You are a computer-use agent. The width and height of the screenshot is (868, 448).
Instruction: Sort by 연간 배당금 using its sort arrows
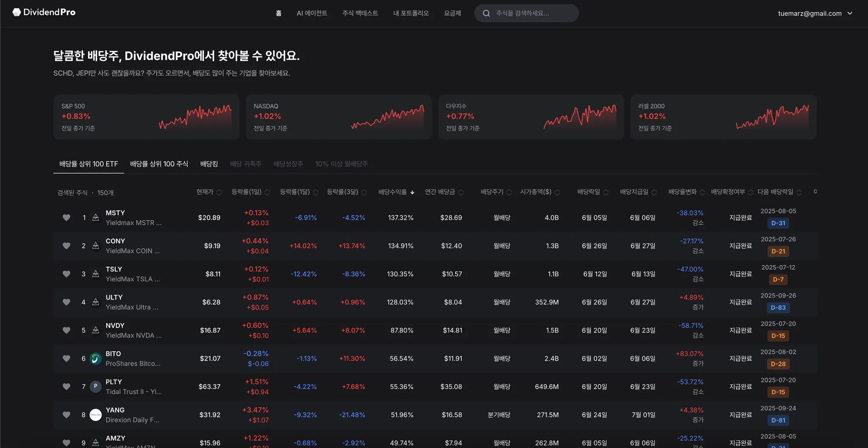pyautogui.click(x=461, y=192)
